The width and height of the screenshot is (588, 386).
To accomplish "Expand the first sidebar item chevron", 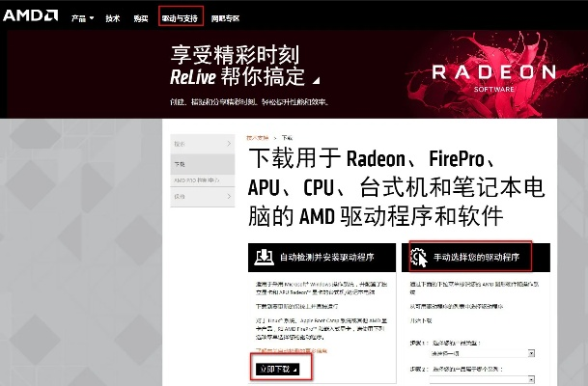I will (x=229, y=145).
